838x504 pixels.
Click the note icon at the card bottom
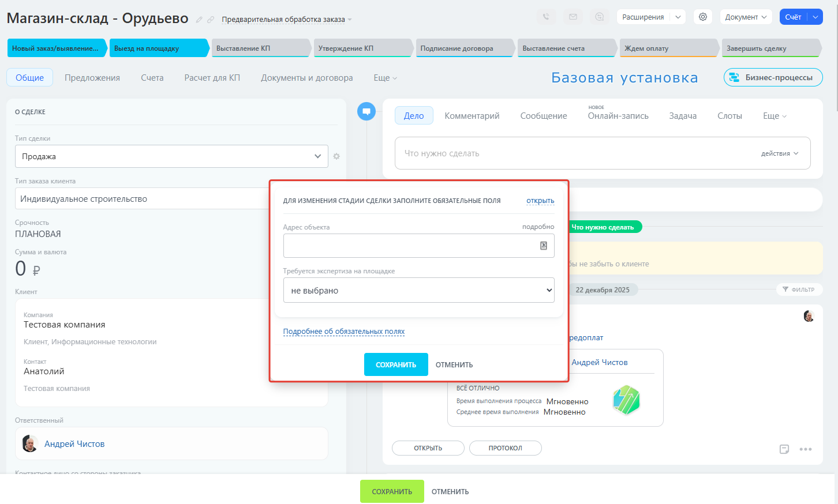pyautogui.click(x=784, y=449)
